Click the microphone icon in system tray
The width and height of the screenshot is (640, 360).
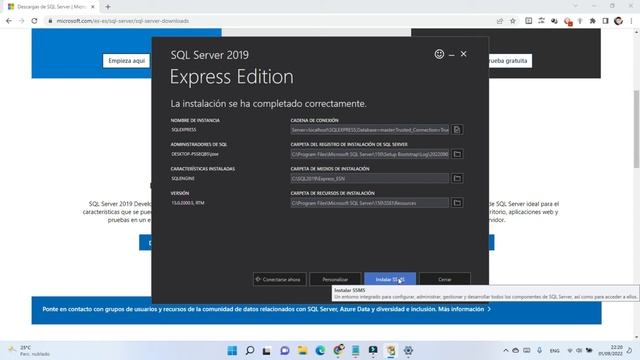[539, 350]
